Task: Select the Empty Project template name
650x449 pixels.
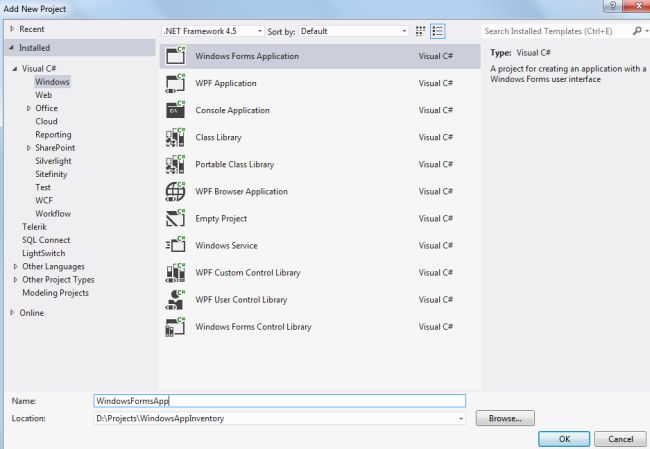Action: (221, 218)
